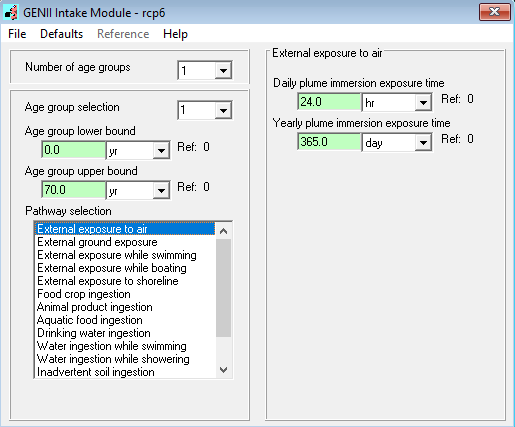Image resolution: width=515 pixels, height=427 pixels.
Task: Close the GENII Intake Module window
Action: [495, 12]
